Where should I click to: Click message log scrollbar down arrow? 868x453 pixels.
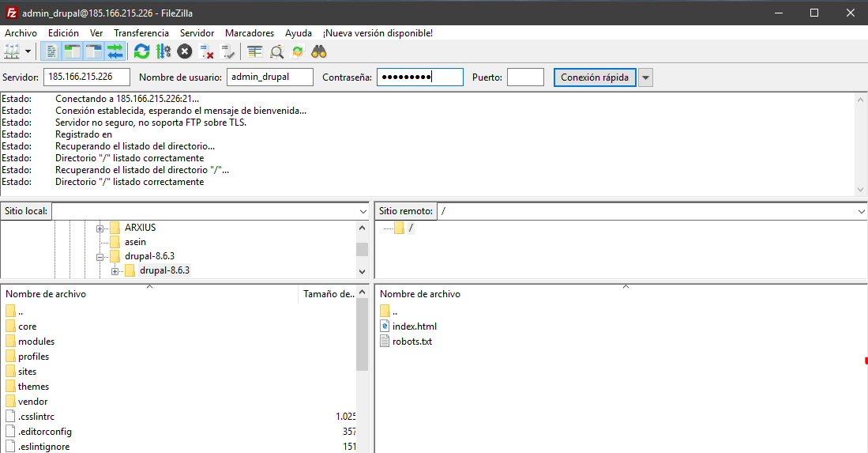pos(860,190)
